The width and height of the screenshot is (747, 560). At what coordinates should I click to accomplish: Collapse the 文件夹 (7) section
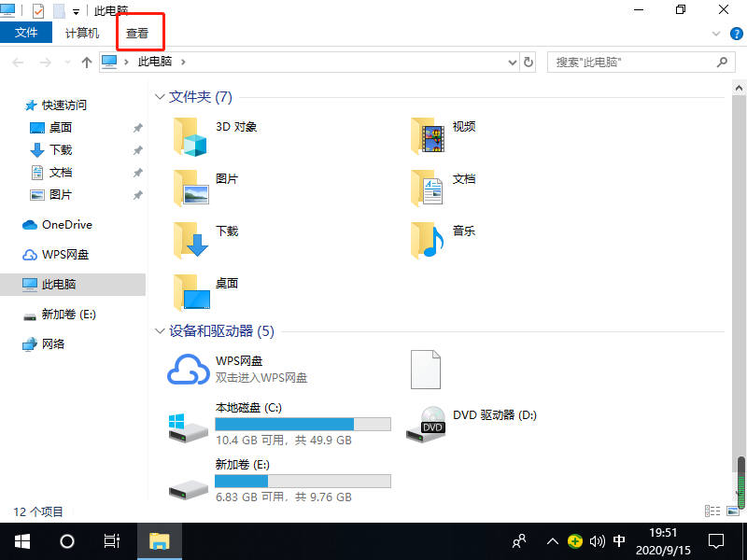click(159, 96)
